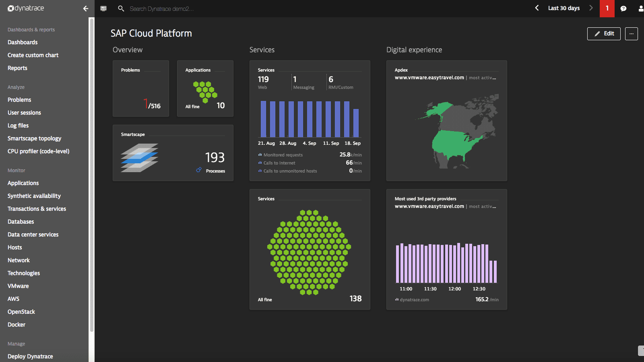Click the processes gear icon near 193
Viewport: 644px width, 362px height.
coord(198,170)
